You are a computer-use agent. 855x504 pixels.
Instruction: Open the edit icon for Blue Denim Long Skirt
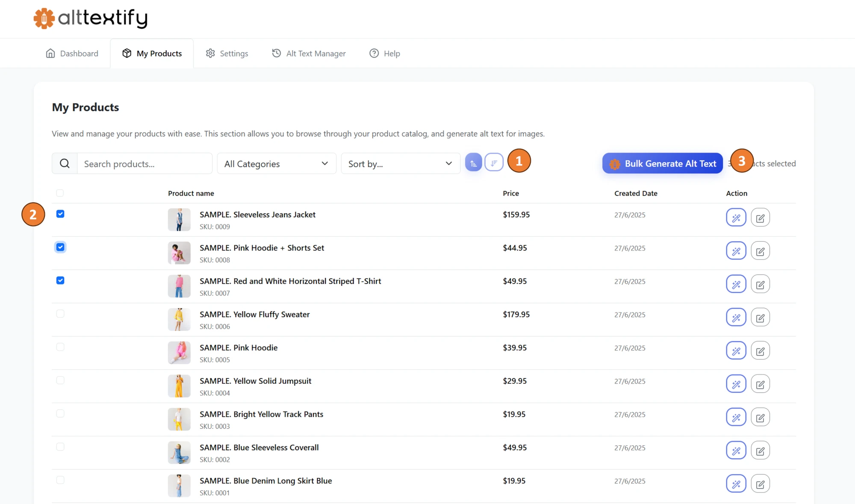click(761, 483)
